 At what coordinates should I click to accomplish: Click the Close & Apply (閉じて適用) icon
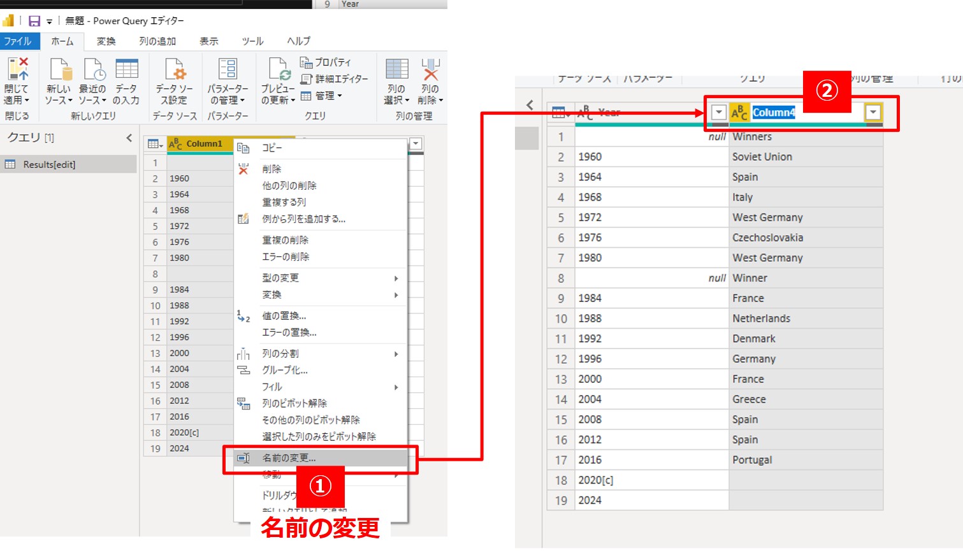point(17,70)
